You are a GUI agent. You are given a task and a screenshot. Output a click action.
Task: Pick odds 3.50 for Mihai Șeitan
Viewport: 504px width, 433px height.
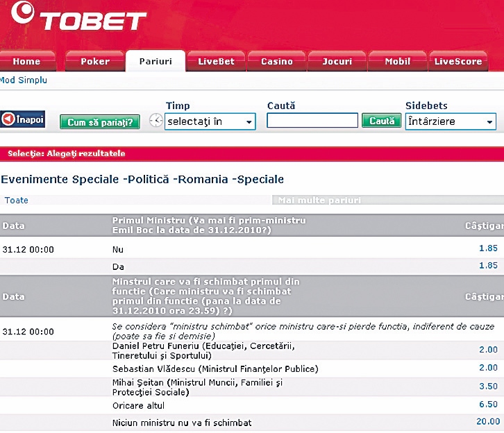click(x=488, y=386)
